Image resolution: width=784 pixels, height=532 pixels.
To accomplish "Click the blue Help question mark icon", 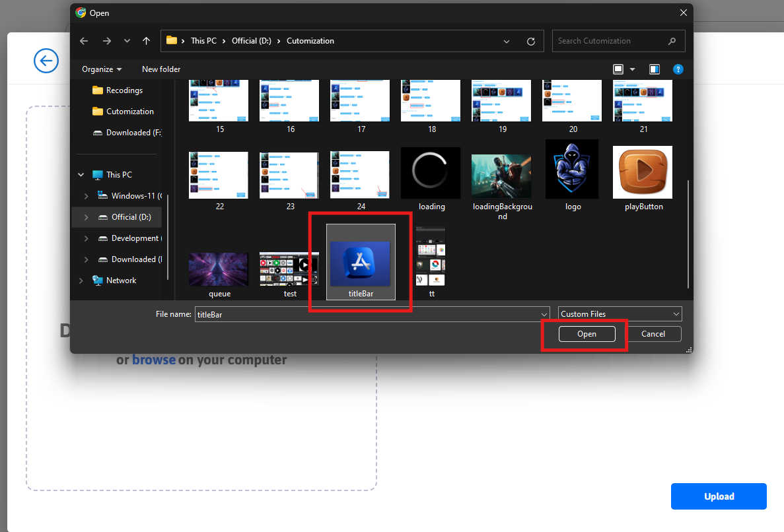I will coord(678,69).
